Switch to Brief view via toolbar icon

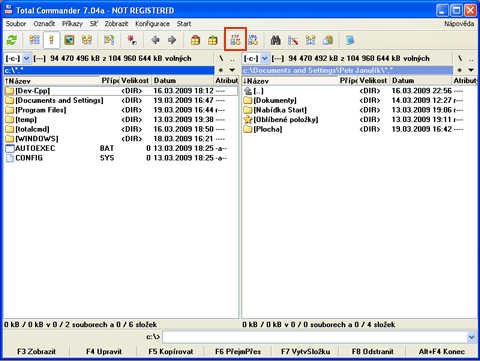pyautogui.click(x=34, y=40)
